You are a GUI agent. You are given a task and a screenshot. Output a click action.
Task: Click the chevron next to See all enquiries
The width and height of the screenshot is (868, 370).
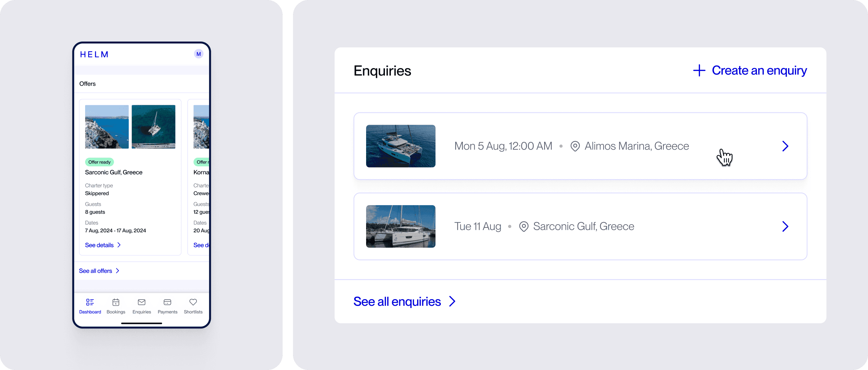[452, 301]
